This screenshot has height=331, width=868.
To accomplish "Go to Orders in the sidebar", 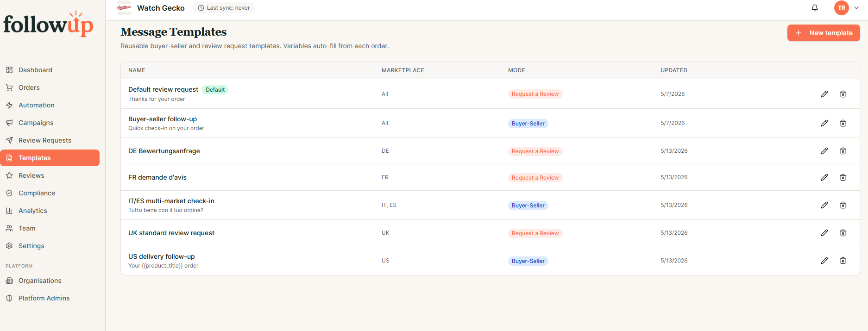I will pos(50,87).
